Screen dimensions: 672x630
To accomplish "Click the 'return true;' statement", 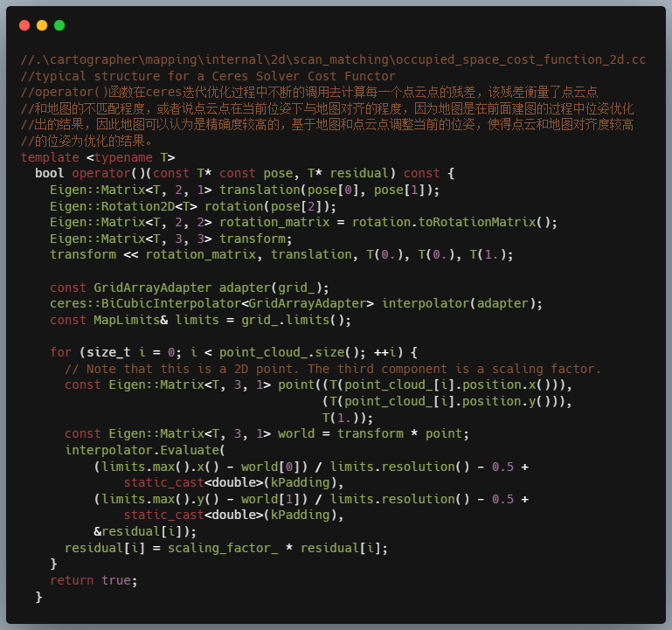I will [94, 580].
